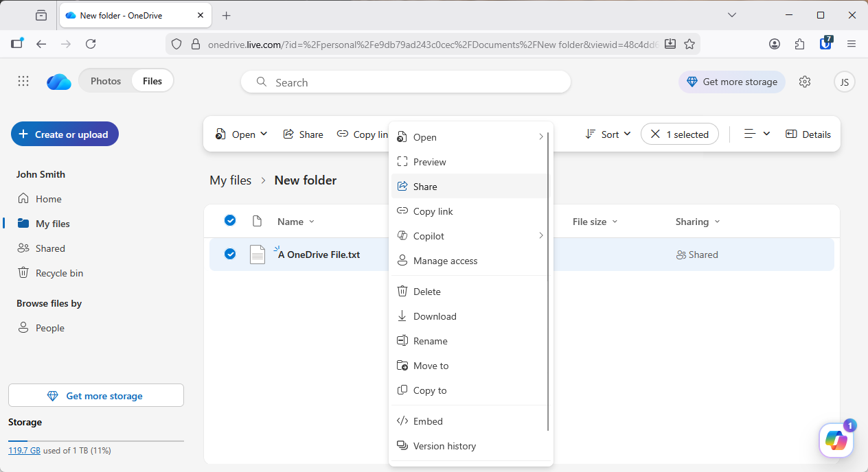Image resolution: width=868 pixels, height=472 pixels.
Task: Click inside the Search field
Action: [405, 82]
